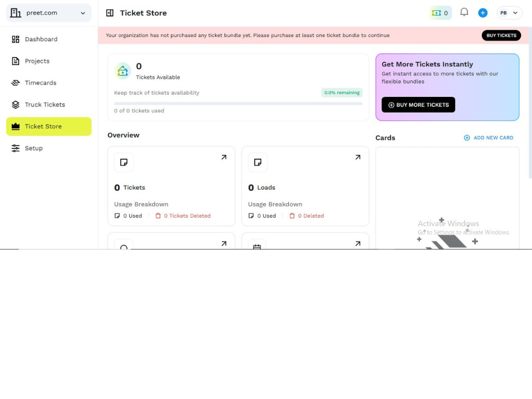Click the 0.0% remaining badge

point(342,93)
